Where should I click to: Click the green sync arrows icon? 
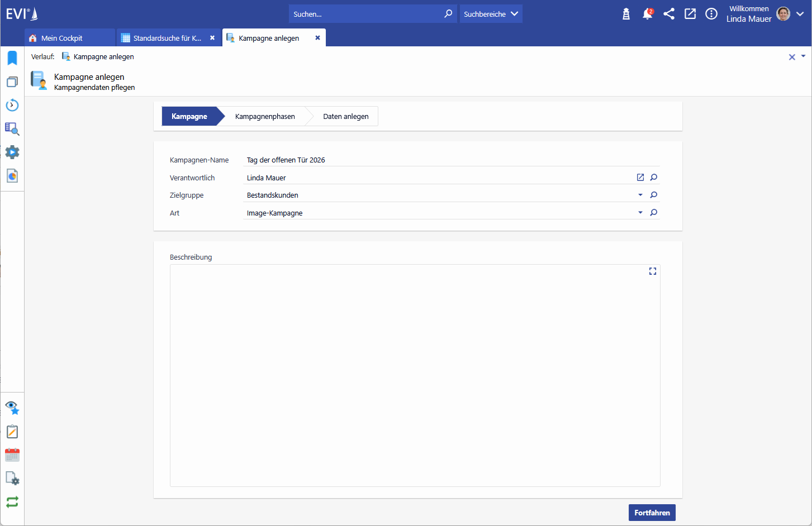point(12,502)
